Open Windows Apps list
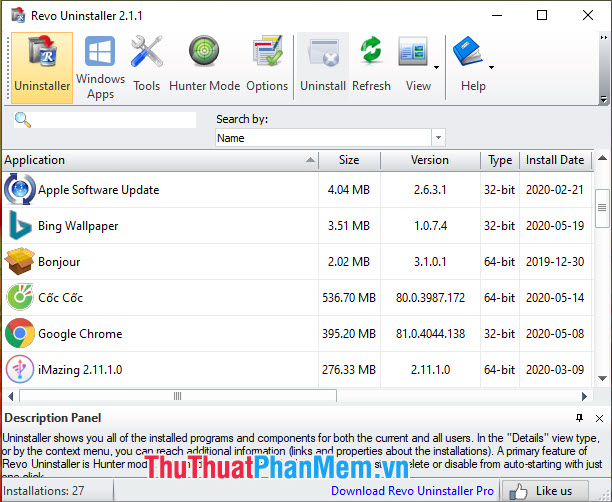Screen dimensions: 612x502 click(x=100, y=68)
